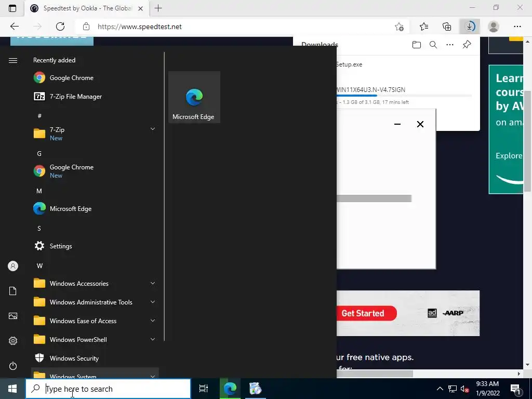Open the Windows Accessories folder
Image resolution: width=532 pixels, height=399 pixels.
pyautogui.click(x=95, y=283)
